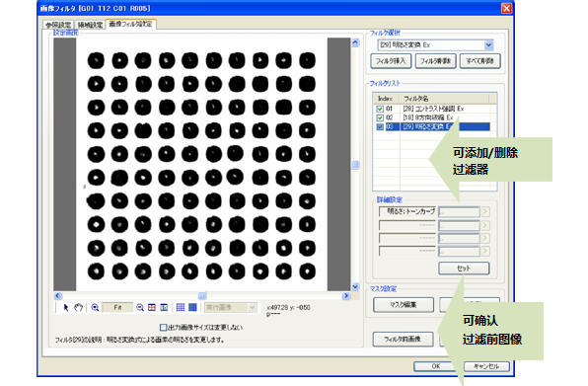Select the hand pan tool
Image resolution: width=588 pixels, height=386 pixels.
pos(78,308)
